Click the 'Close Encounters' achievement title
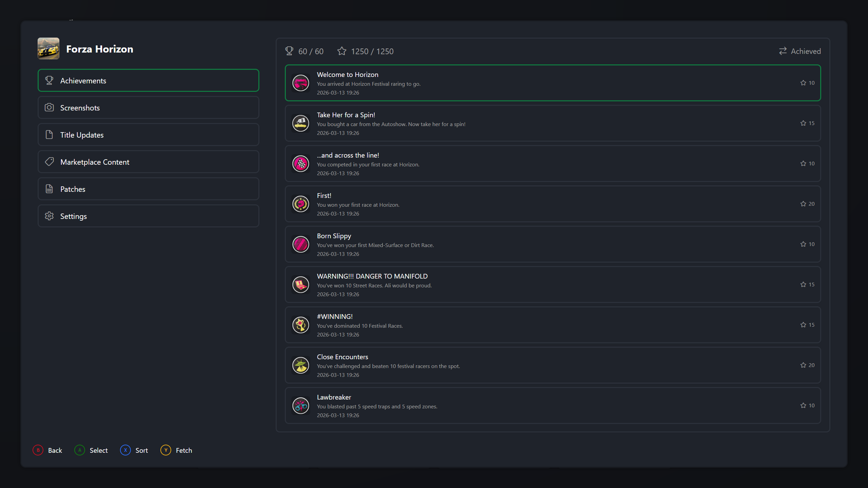This screenshot has height=488, width=868. pos(342,357)
